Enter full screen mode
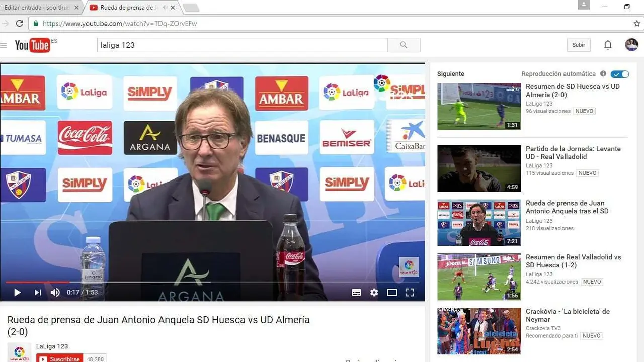This screenshot has height=362, width=644. tap(410, 292)
